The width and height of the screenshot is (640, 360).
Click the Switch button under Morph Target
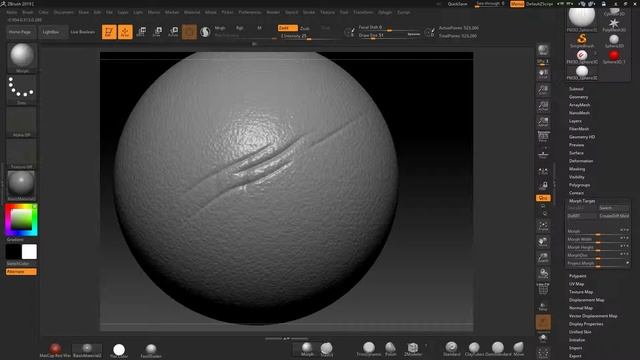[x=613, y=208]
